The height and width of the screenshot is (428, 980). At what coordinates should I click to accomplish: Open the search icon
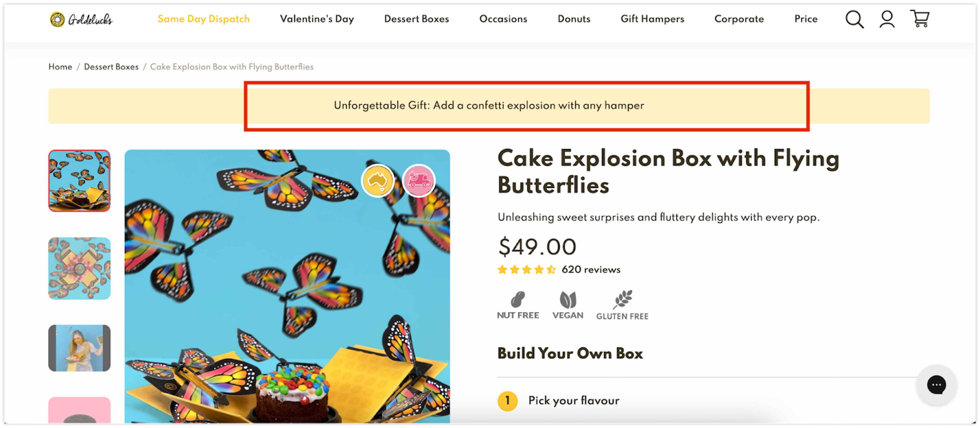click(854, 19)
